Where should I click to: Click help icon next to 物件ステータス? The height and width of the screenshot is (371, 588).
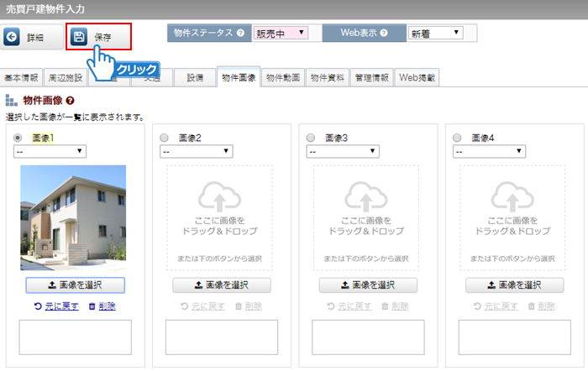(240, 34)
